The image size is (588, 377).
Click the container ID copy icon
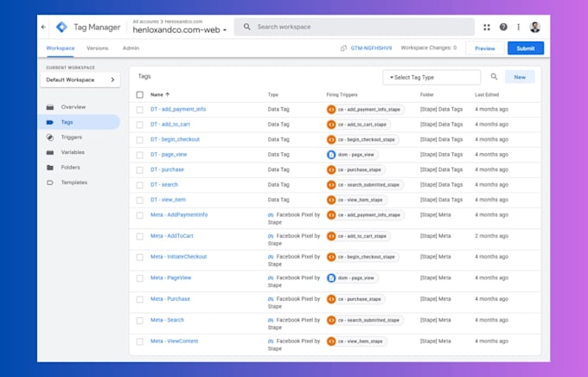tap(343, 48)
